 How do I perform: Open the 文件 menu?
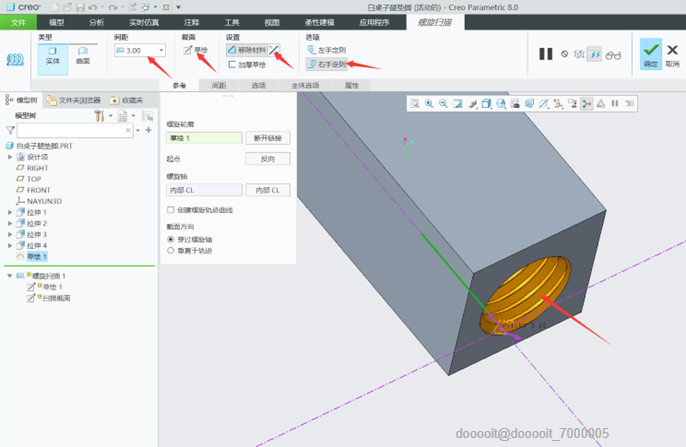(18, 22)
